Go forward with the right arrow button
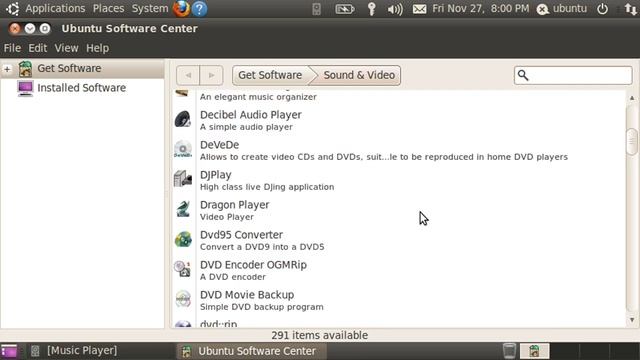 pos(211,76)
